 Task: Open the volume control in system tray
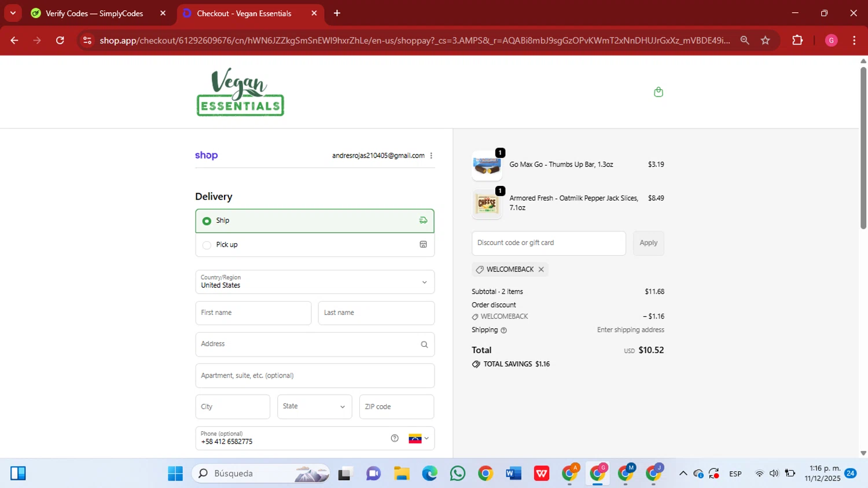pos(774,474)
